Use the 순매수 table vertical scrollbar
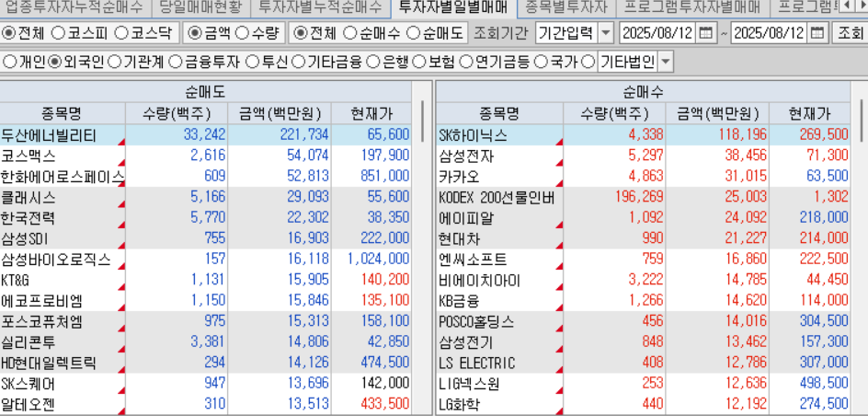This screenshot has height=416, width=868. [x=862, y=121]
